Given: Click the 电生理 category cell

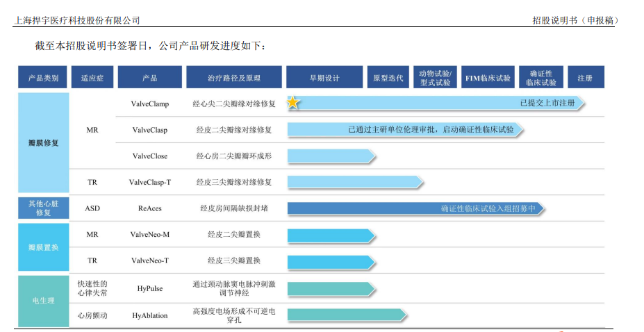Looking at the screenshot, I should pos(43,301).
